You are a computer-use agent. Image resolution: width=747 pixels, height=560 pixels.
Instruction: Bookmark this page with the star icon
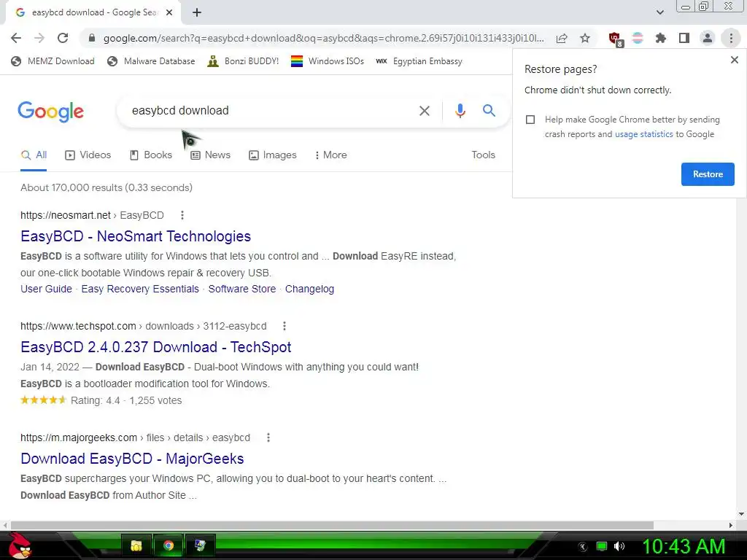[585, 38]
